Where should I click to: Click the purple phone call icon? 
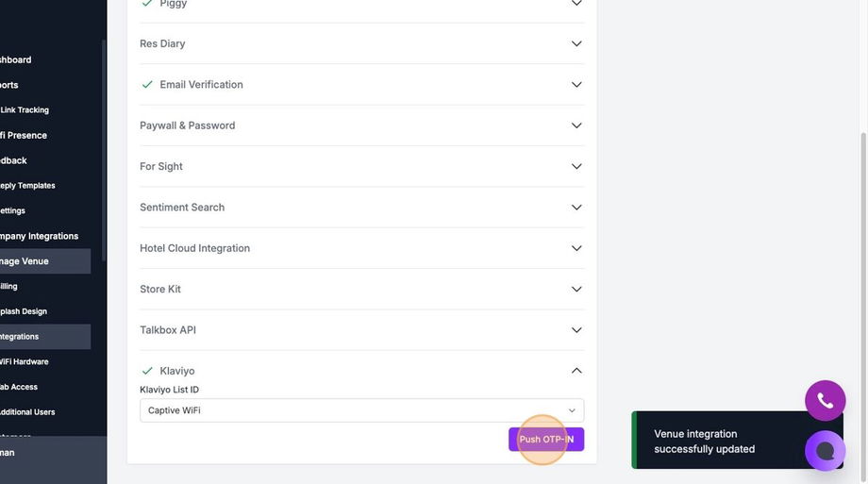point(825,400)
